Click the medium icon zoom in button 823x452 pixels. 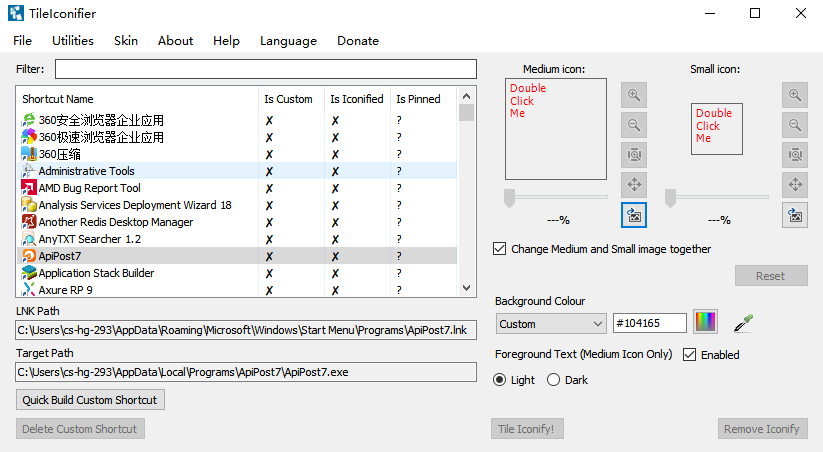(x=634, y=95)
